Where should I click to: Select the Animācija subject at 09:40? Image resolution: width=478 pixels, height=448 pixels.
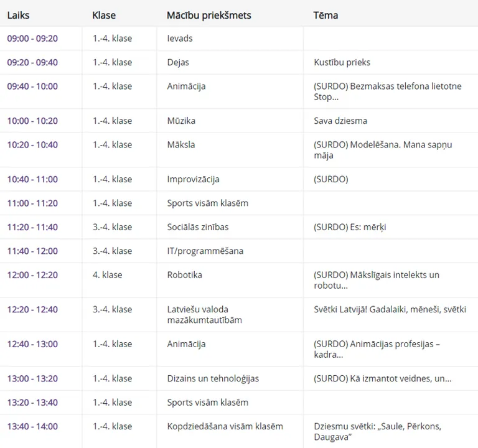tap(186, 86)
